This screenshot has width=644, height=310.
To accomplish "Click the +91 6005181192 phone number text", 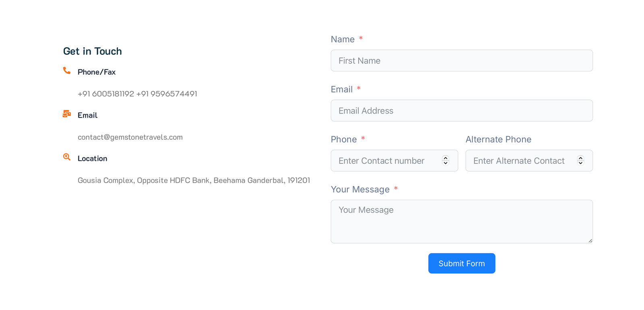I will tap(106, 94).
